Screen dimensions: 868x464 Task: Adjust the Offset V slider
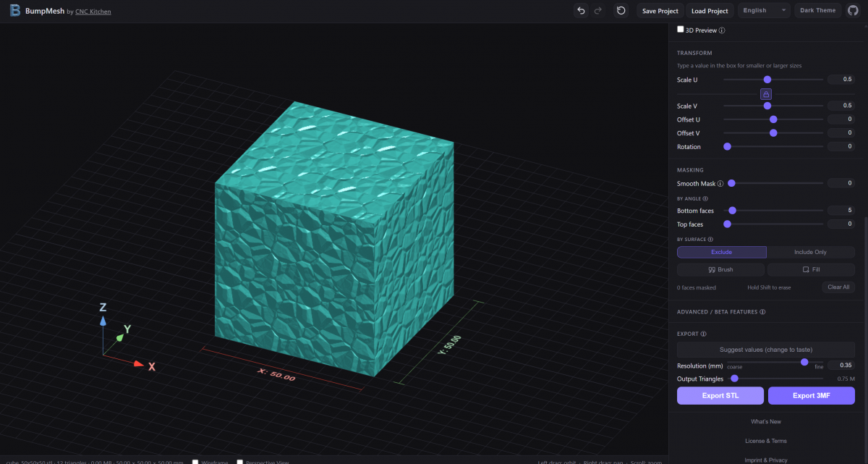click(x=773, y=133)
